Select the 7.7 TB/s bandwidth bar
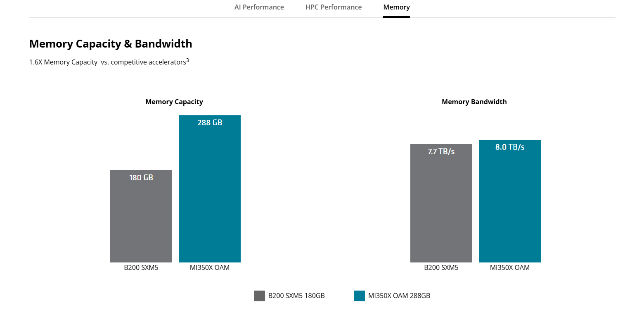The image size is (644, 310). point(441,203)
